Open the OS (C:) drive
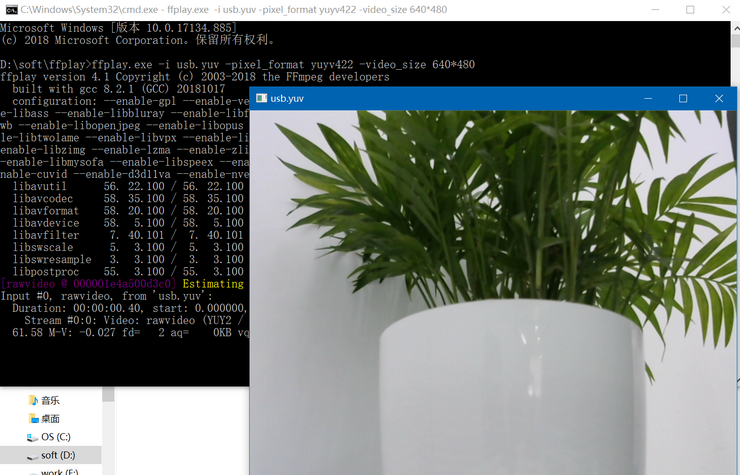This screenshot has height=475, width=740. tap(56, 437)
